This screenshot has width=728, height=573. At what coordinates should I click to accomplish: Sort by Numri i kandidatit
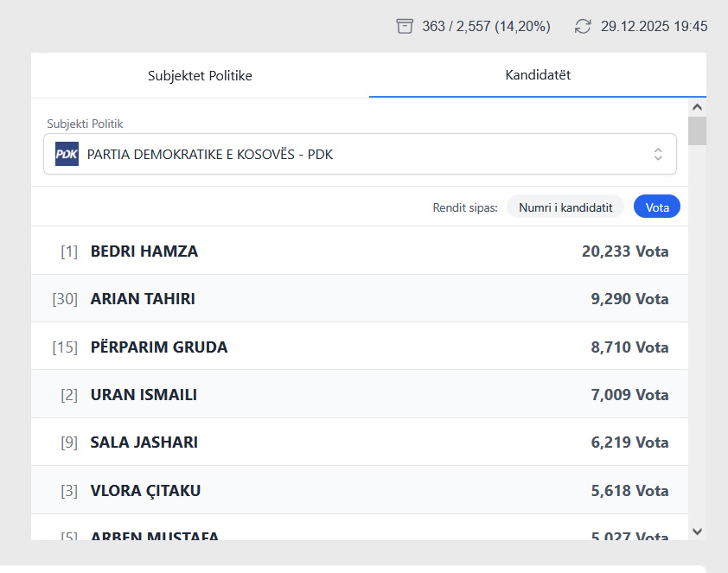coord(565,207)
